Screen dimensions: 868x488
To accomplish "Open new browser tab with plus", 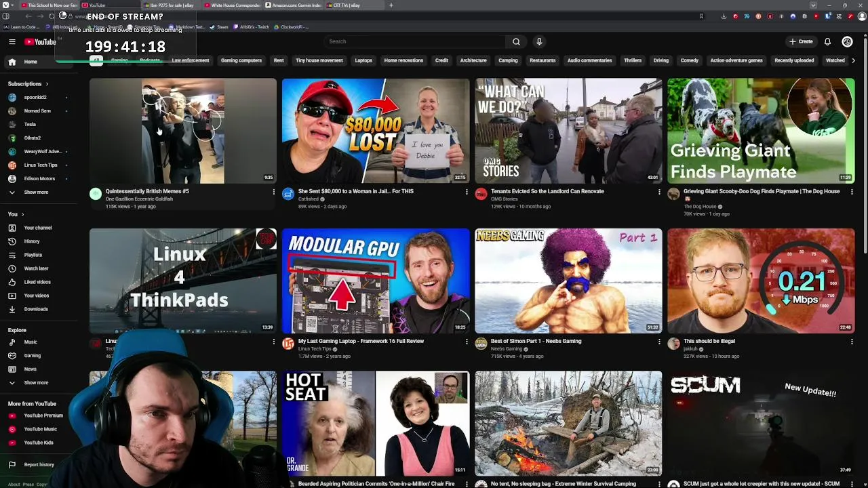I will (391, 5).
